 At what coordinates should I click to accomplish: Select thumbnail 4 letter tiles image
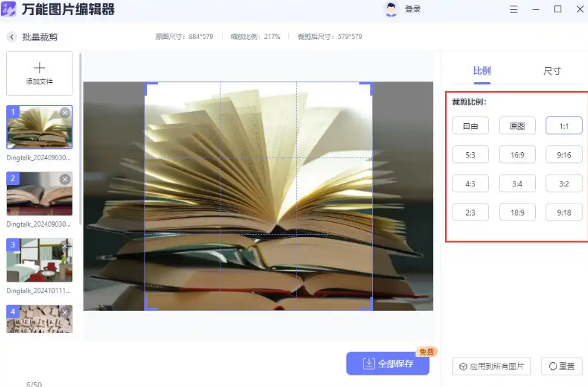pos(40,319)
